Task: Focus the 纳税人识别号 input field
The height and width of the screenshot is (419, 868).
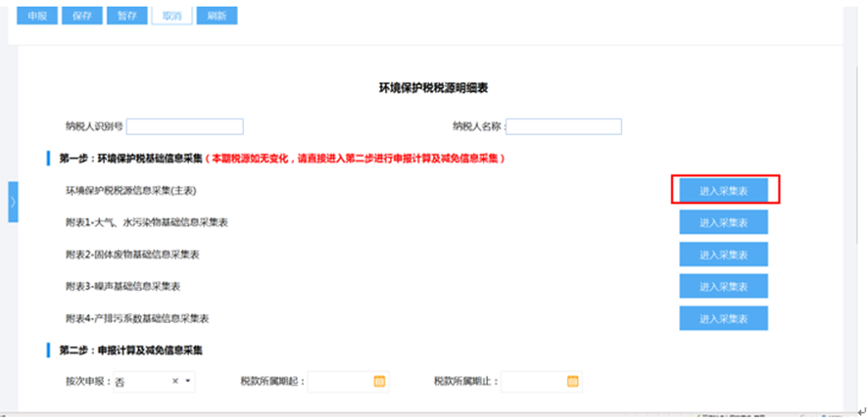Action: [x=184, y=126]
